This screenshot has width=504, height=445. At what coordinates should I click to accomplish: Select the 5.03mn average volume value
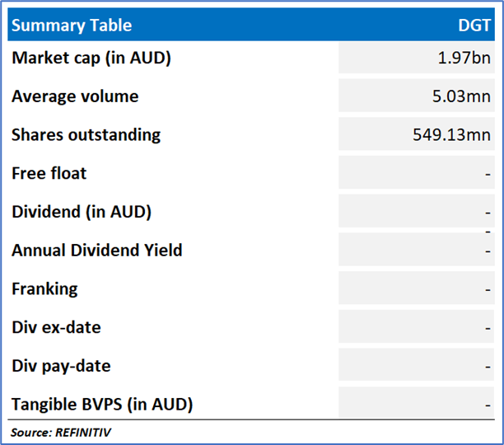tap(463, 96)
